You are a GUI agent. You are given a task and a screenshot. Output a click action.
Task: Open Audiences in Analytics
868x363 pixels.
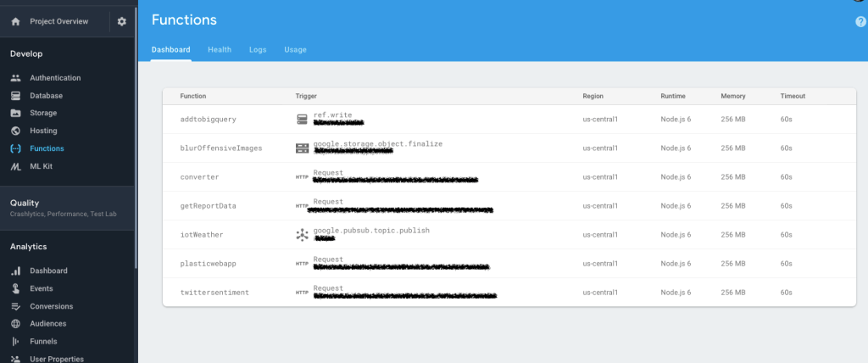pos(48,324)
